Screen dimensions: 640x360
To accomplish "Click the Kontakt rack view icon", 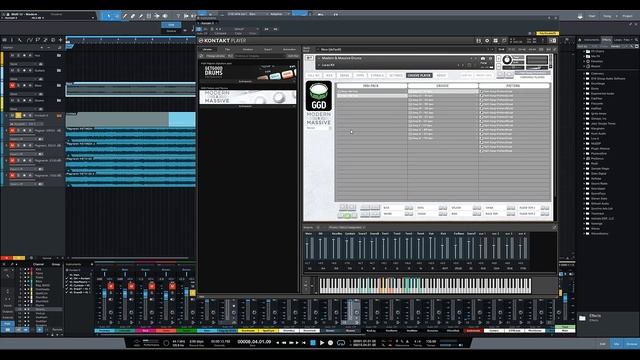I will (496, 41).
